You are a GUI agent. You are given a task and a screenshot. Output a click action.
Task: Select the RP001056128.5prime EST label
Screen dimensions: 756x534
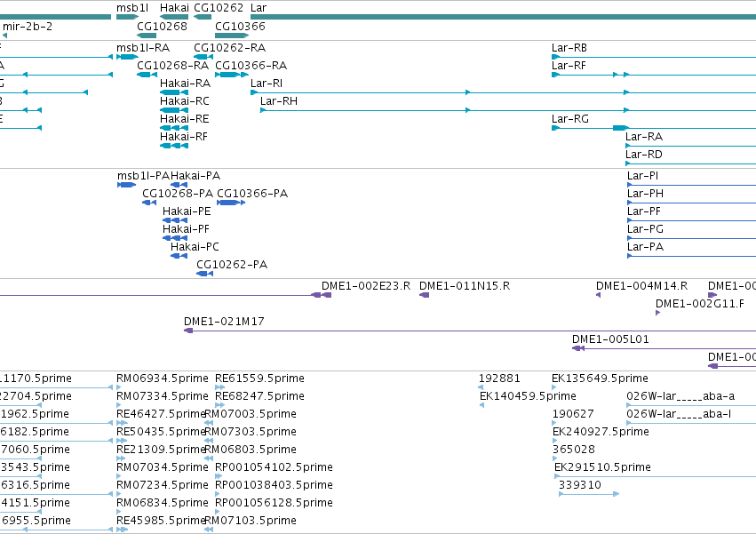click(274, 503)
